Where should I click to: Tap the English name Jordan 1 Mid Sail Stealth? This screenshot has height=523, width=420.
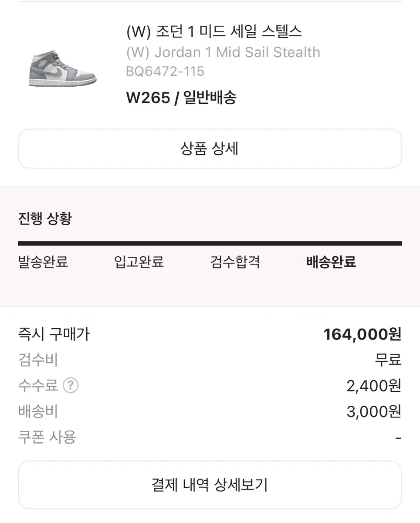click(x=223, y=52)
